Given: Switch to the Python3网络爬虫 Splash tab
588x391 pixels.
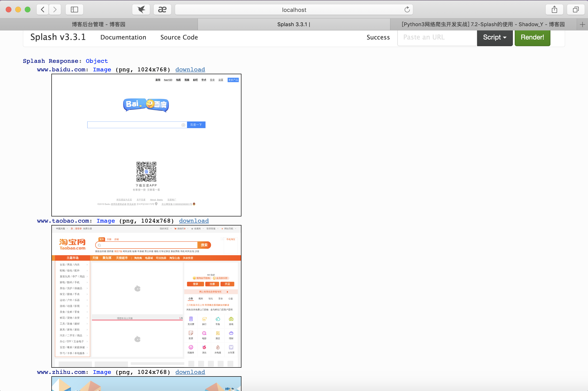Looking at the screenshot, I should tap(483, 24).
